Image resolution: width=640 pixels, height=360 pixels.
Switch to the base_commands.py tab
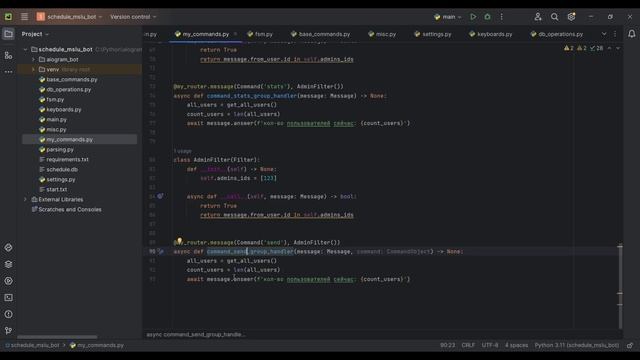(320, 34)
